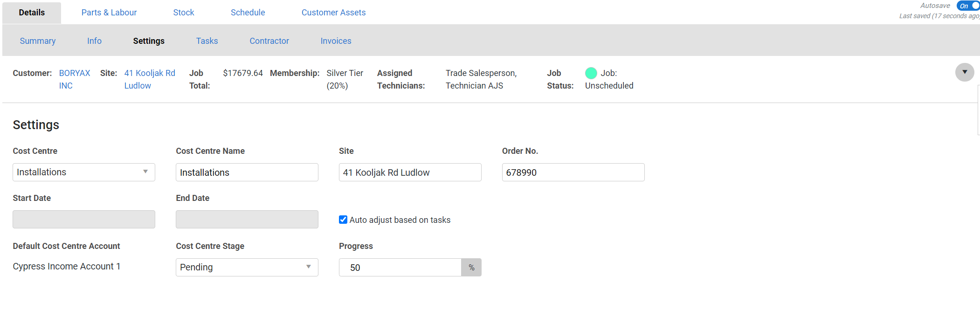This screenshot has height=317, width=980.
Task: Click the Progress value field
Action: (400, 268)
